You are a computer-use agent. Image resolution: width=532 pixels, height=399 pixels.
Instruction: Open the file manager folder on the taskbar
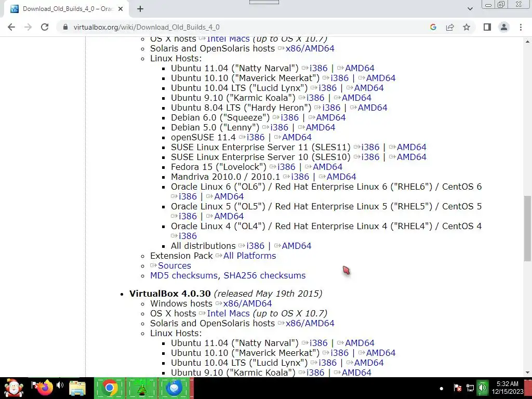pos(77,388)
